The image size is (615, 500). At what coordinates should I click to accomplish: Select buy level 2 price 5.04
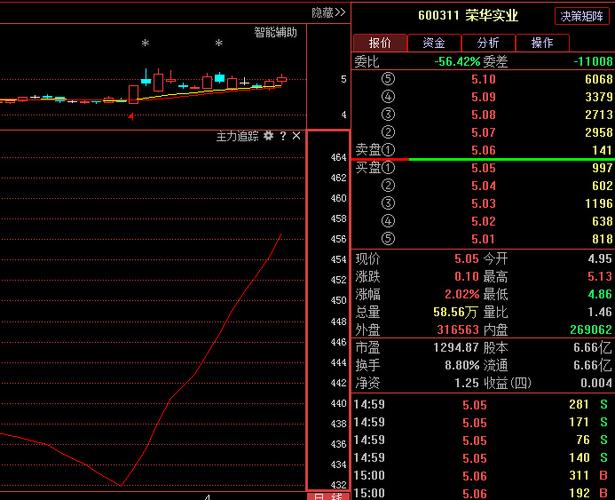tap(483, 185)
